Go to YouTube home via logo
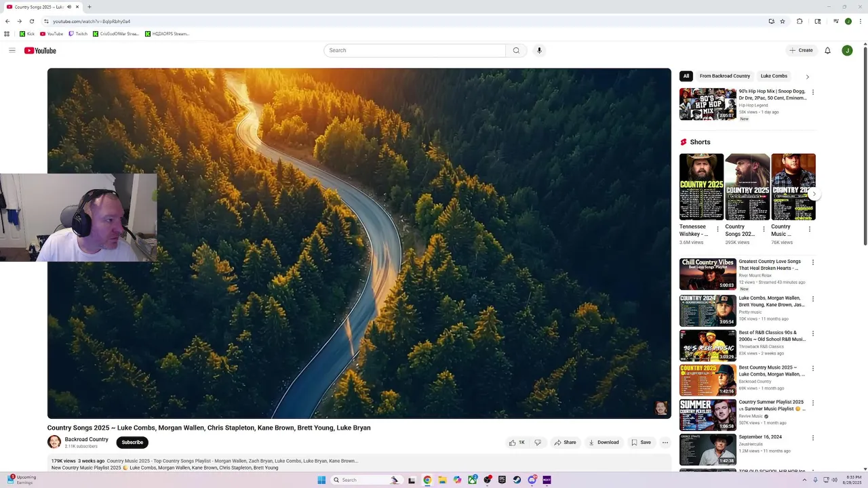Image resolution: width=868 pixels, height=488 pixels. [x=40, y=50]
